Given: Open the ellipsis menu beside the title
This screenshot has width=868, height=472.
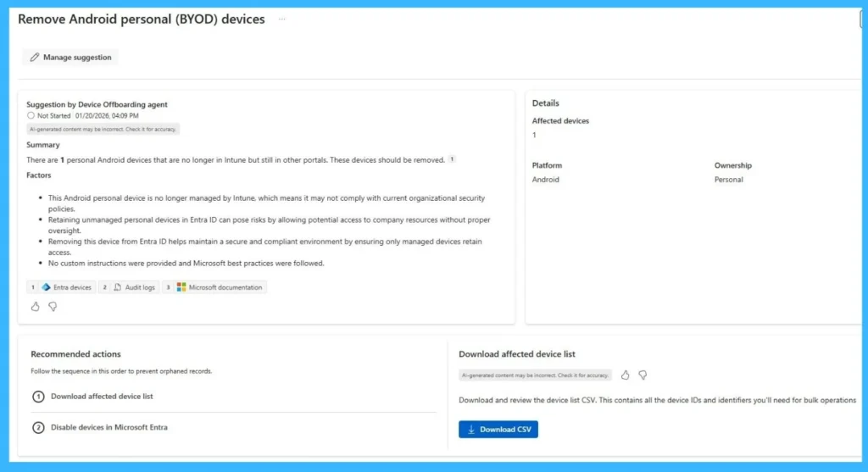Looking at the screenshot, I should tap(281, 19).
